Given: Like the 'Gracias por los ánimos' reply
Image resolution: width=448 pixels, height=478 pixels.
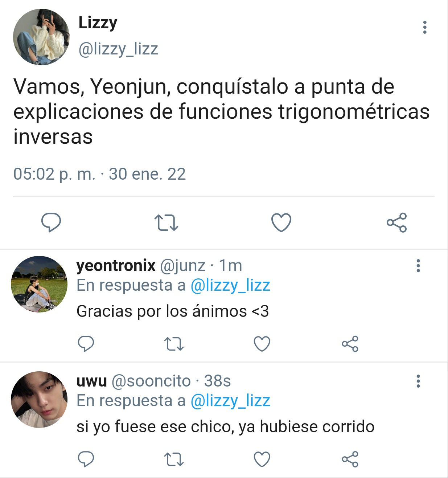Looking at the screenshot, I should (x=262, y=344).
